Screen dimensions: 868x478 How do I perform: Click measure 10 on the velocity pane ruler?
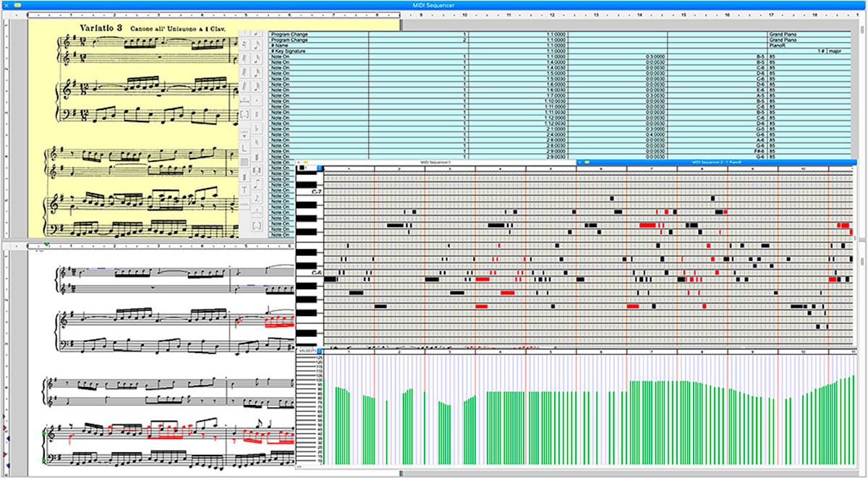804,351
